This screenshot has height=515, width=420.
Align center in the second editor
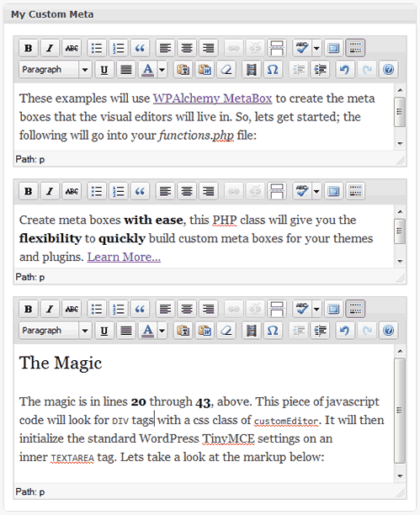(187, 191)
